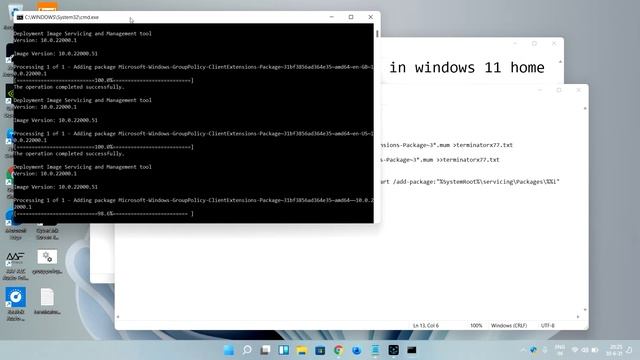Minimize the front Notepad window

pos(540,90)
